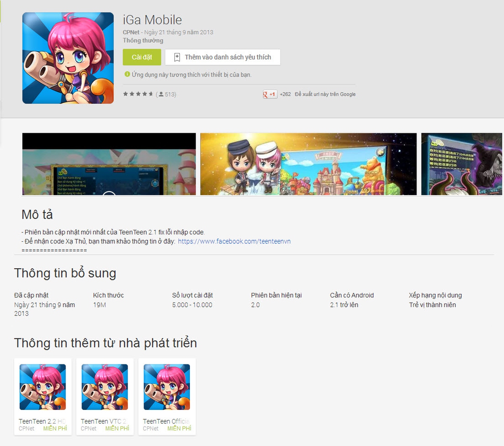
Task: Click the current version 2.0 value
Action: click(255, 305)
